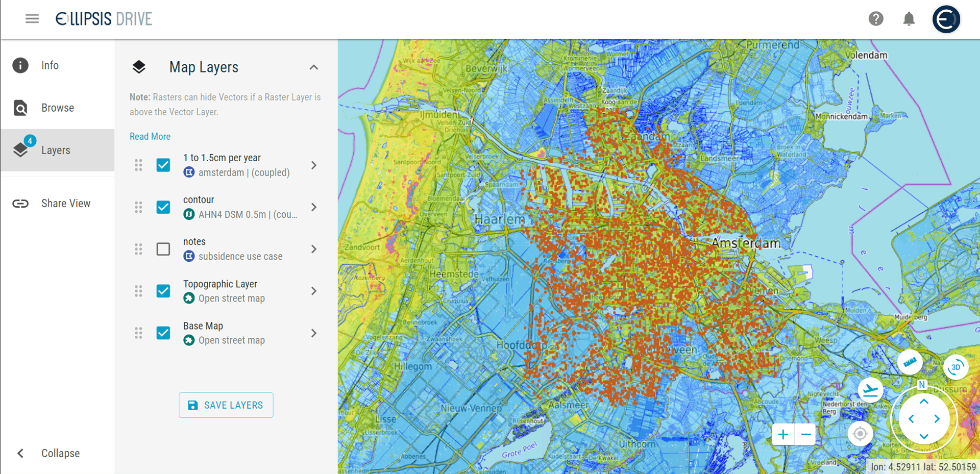Pan the map south with down arrow
The height and width of the screenshot is (474, 980).
click(x=924, y=436)
